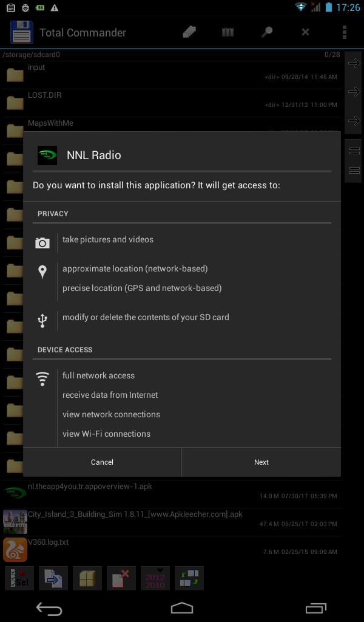
Task: Tap the Android Home navigation button
Action: [182, 608]
